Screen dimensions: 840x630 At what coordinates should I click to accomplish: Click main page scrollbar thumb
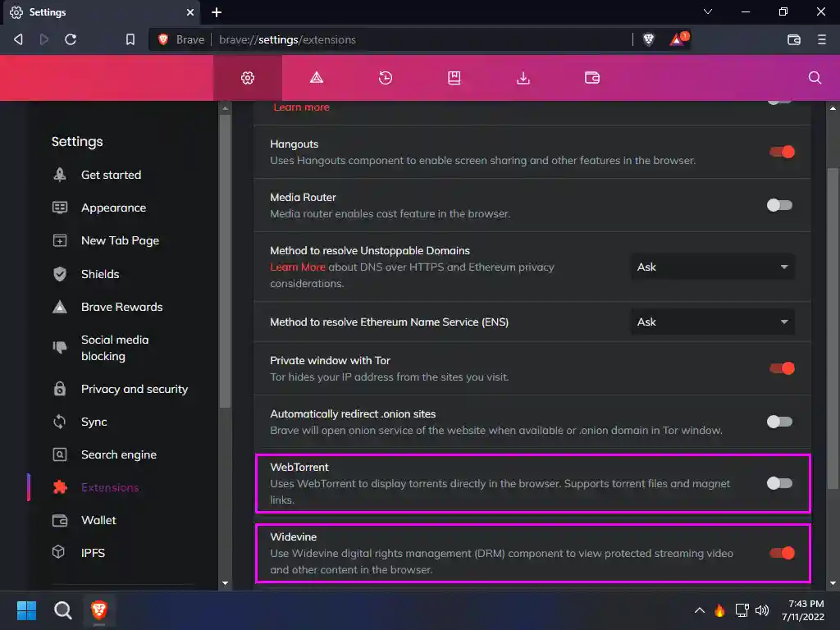pyautogui.click(x=833, y=328)
